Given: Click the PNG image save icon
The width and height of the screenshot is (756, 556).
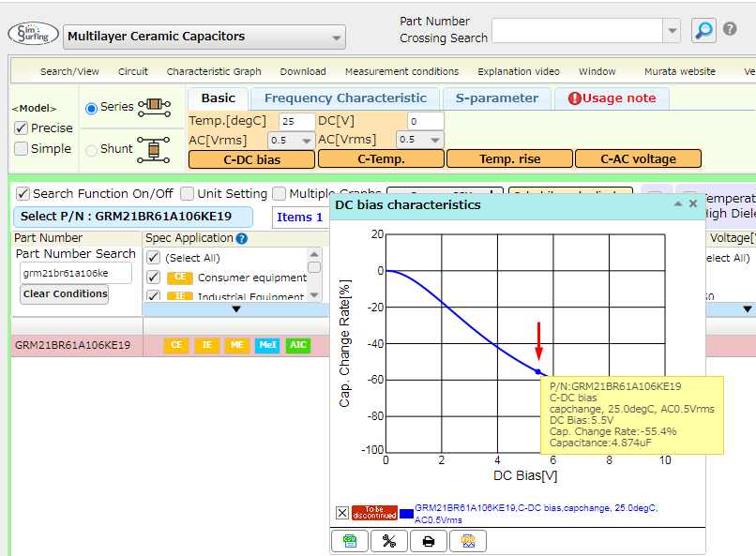Looking at the screenshot, I should click(x=468, y=541).
